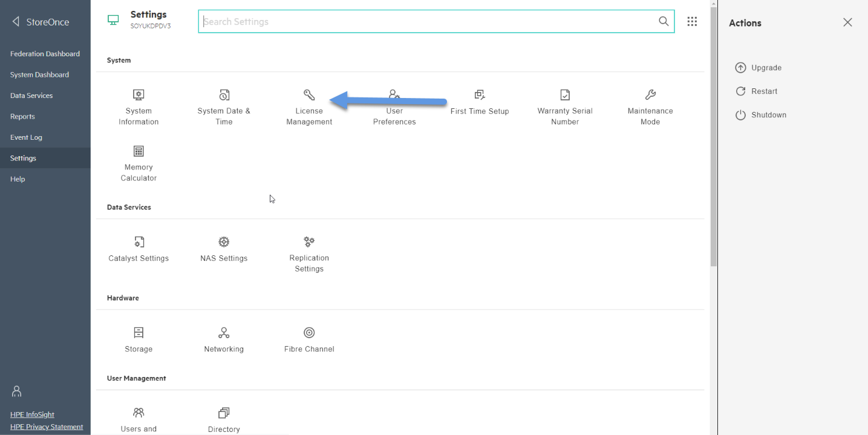Open Storage hardware icon
This screenshot has width=868, height=435.
(139, 333)
